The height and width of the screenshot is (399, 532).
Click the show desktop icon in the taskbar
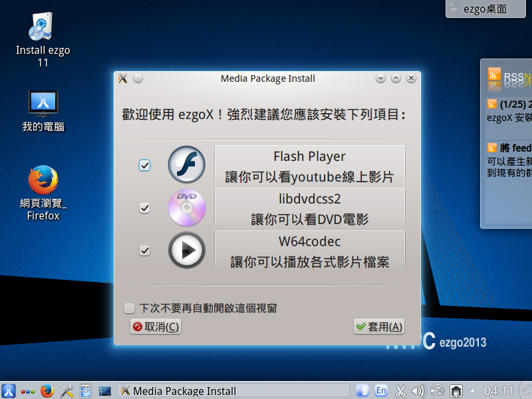click(105, 392)
